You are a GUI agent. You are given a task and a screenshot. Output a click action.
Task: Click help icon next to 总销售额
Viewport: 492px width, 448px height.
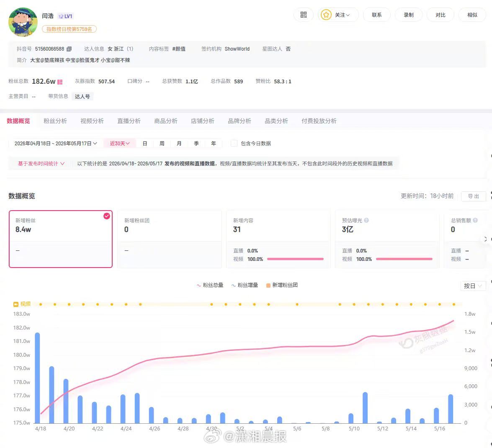click(x=475, y=221)
